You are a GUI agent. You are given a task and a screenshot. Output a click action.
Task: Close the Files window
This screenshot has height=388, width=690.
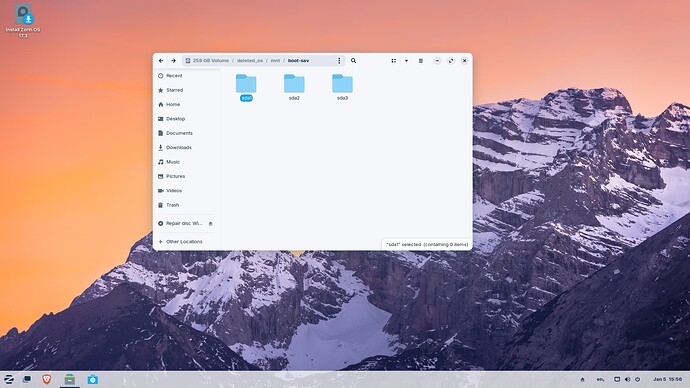(464, 61)
